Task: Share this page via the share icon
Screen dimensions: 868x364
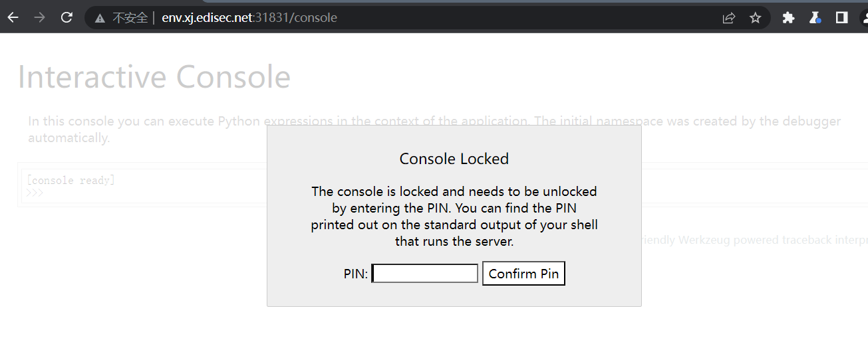Action: tap(729, 18)
